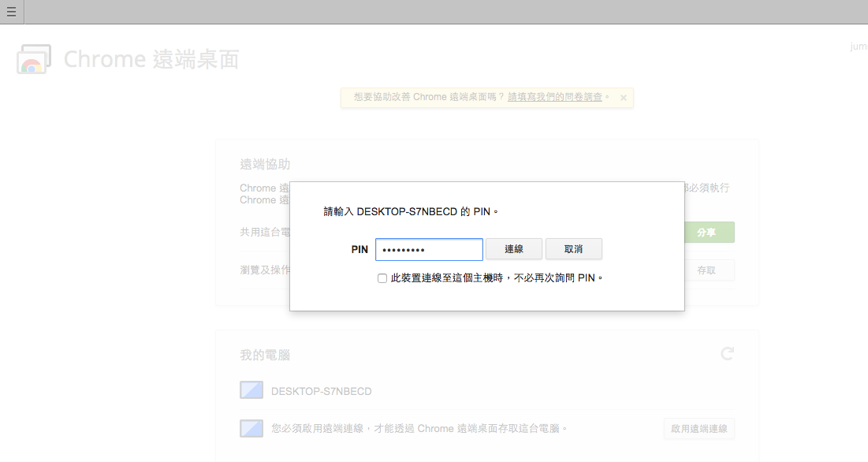Click the green 分享 share button

709,233
